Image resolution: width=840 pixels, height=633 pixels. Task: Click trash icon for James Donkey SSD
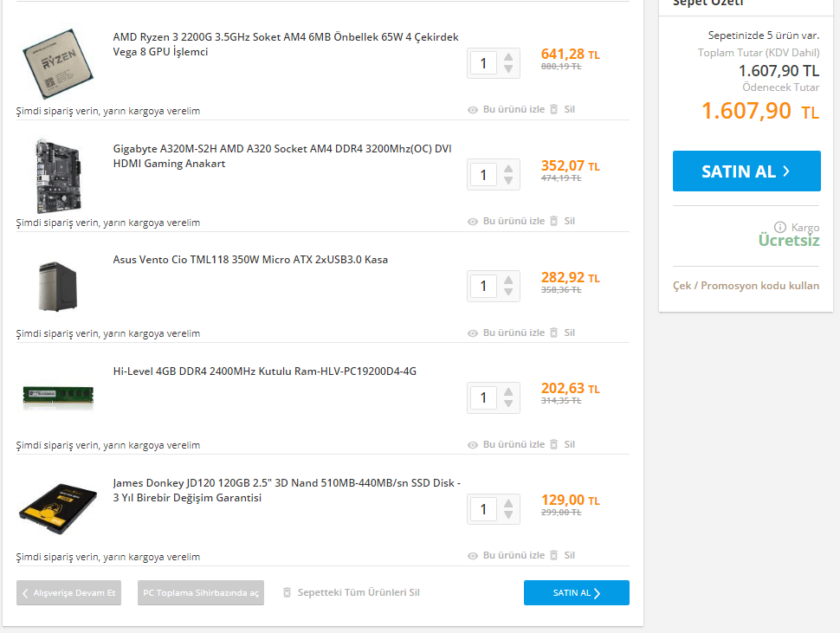pyautogui.click(x=553, y=556)
